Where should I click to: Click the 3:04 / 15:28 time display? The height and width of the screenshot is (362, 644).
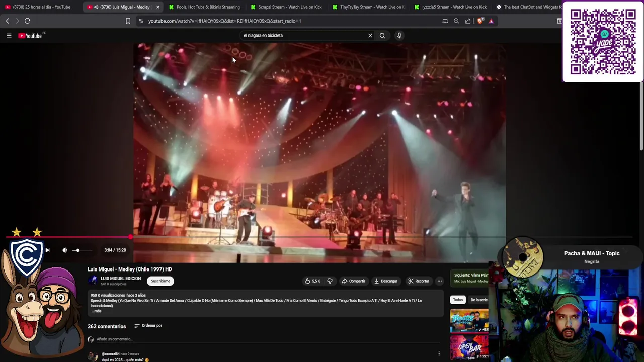(x=115, y=250)
